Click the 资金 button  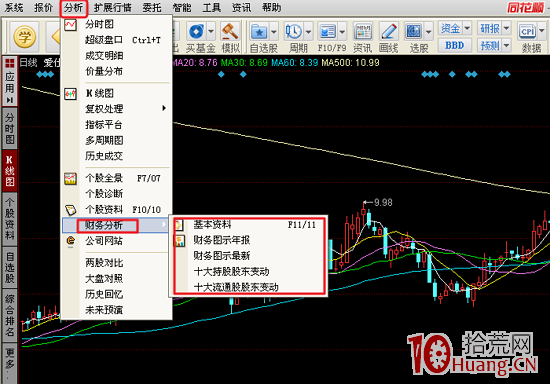coord(450,28)
